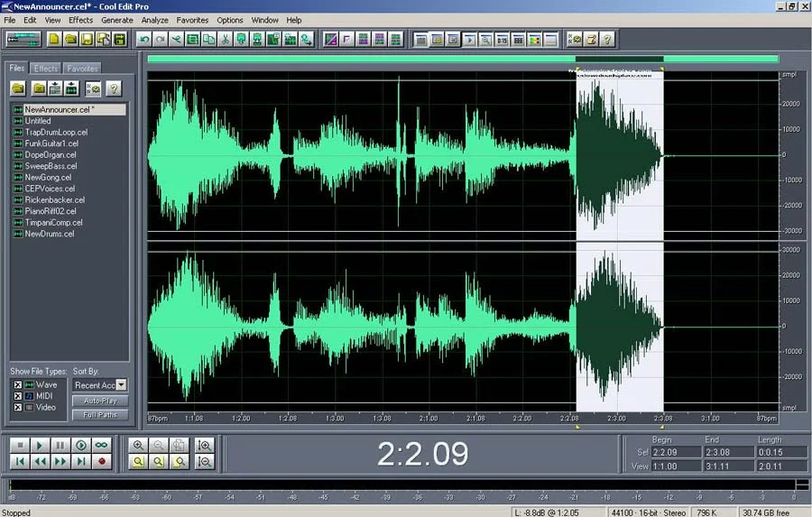Click the green horizontal zoom bar above waveform
812x517 pixels.
pyautogui.click(x=463, y=59)
